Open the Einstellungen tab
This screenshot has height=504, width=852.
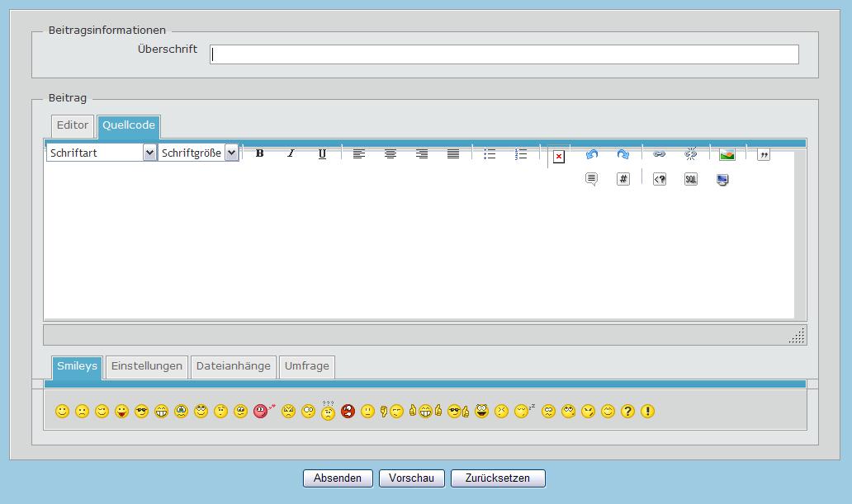[x=146, y=366]
